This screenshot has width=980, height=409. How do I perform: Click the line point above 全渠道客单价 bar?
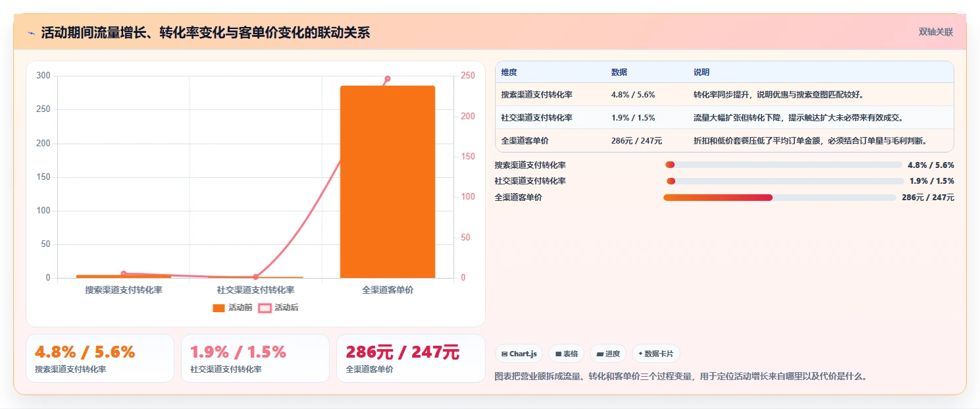point(387,78)
